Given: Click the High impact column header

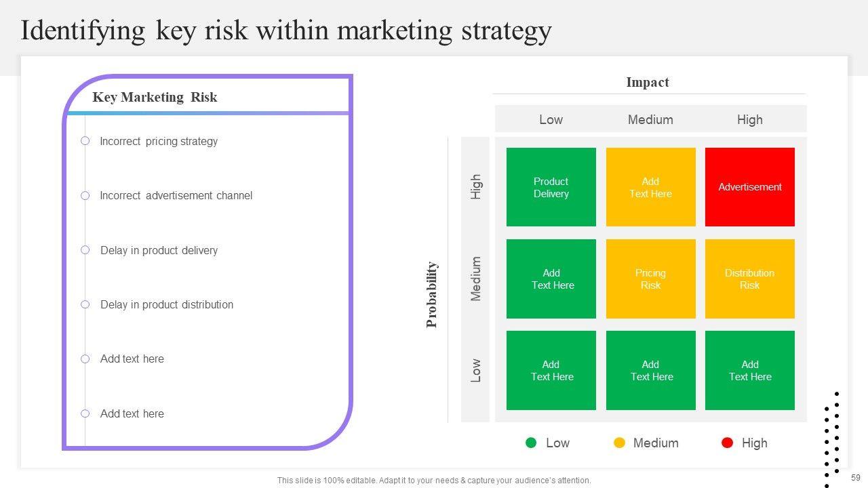Looking at the screenshot, I should 749,120.
